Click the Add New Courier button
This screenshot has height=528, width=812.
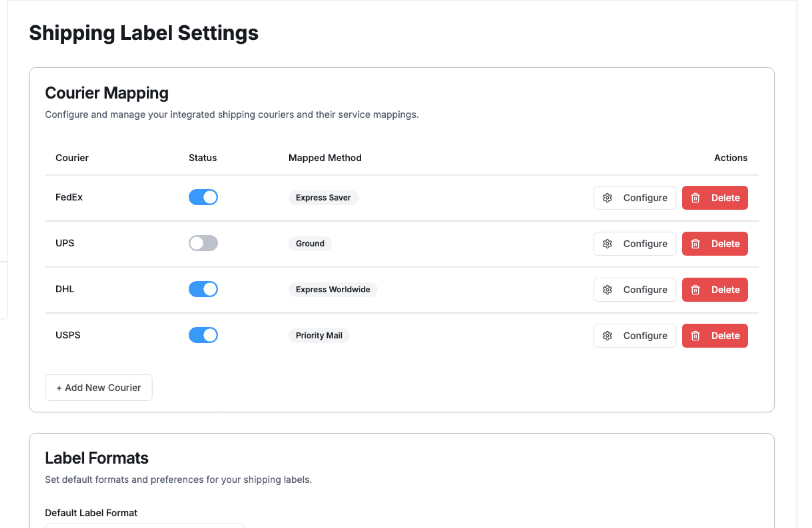click(99, 388)
